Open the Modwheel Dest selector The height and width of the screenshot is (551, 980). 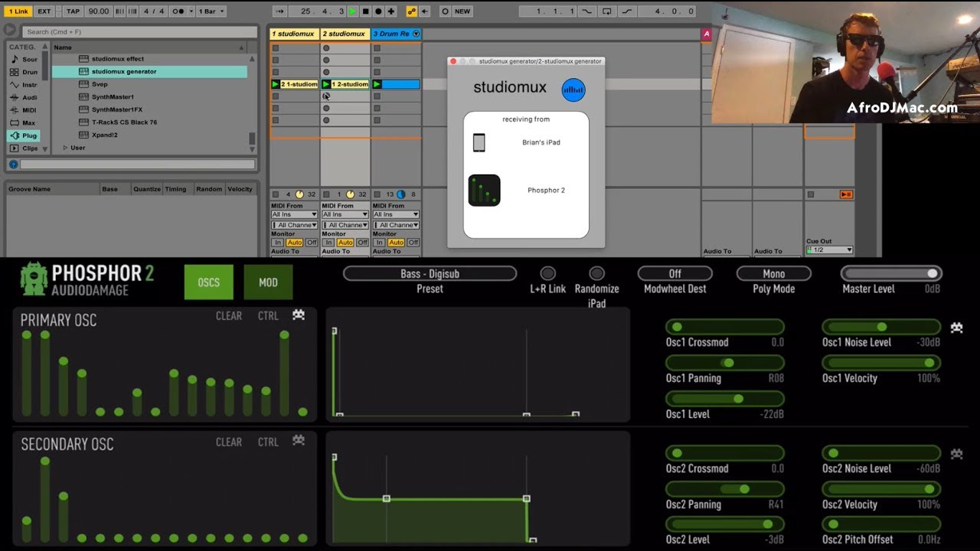click(x=675, y=274)
